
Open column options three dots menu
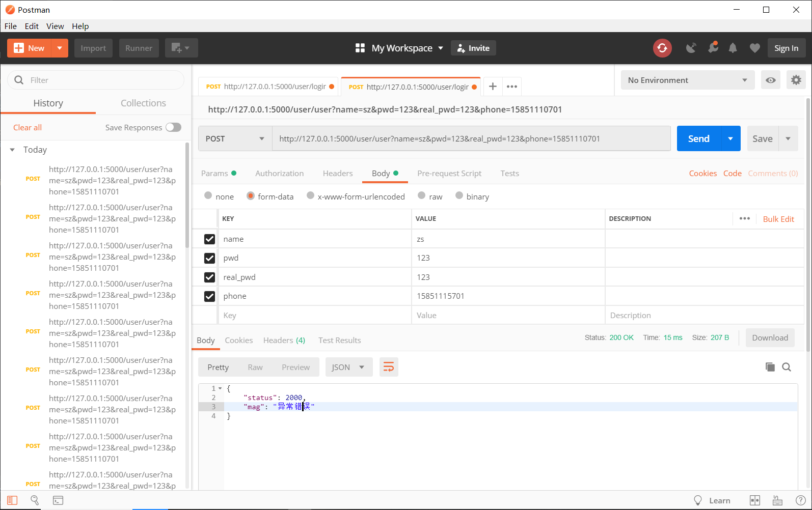[x=745, y=218]
